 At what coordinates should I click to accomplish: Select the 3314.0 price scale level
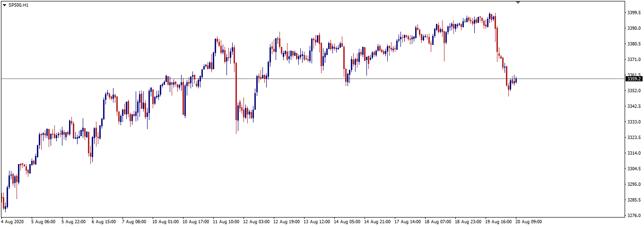tap(634, 153)
